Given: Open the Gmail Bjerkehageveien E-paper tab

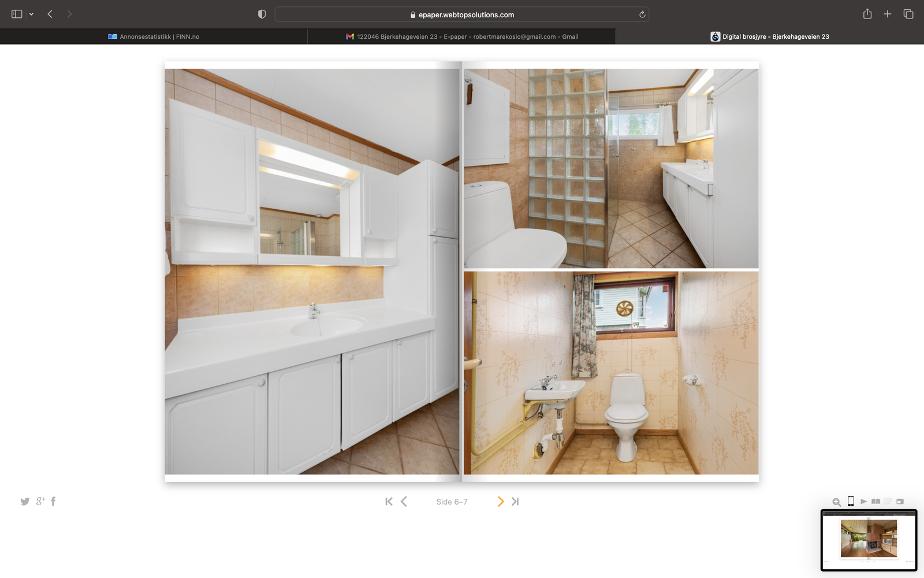Looking at the screenshot, I should [461, 36].
